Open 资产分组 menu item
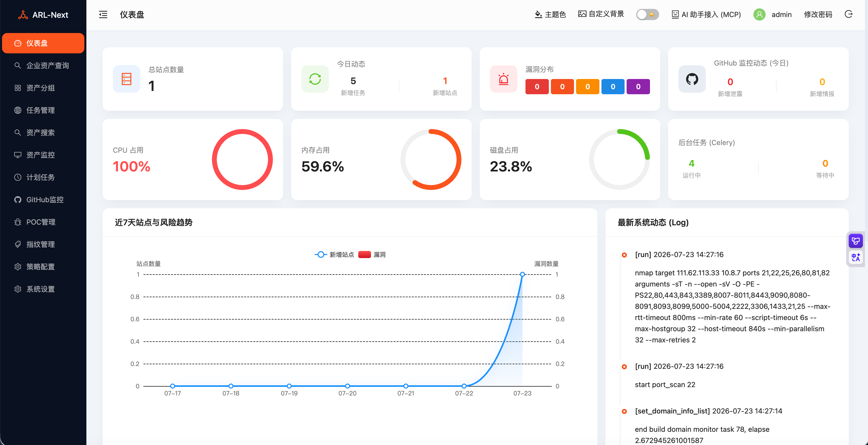Image resolution: width=868 pixels, height=445 pixels. click(43, 88)
